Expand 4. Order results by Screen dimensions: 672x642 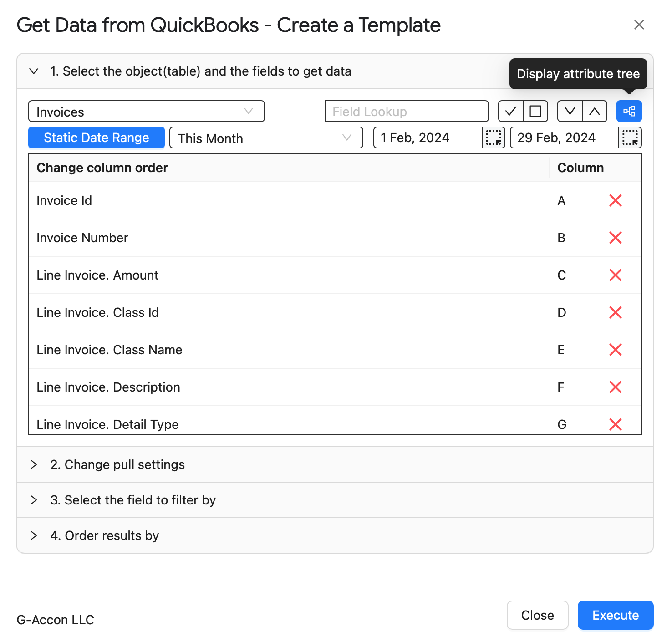pyautogui.click(x=335, y=535)
